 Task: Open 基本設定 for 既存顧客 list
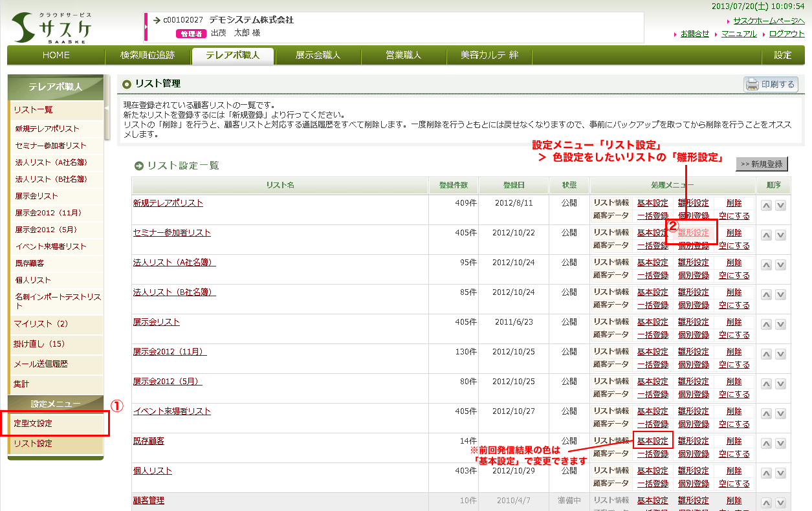652,441
